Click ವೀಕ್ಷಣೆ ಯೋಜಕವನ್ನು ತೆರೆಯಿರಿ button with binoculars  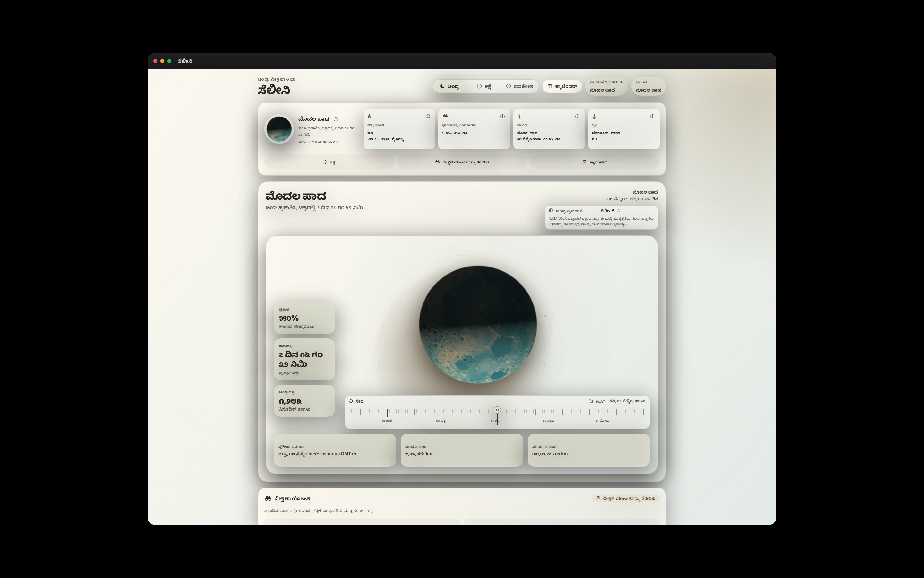tap(462, 162)
